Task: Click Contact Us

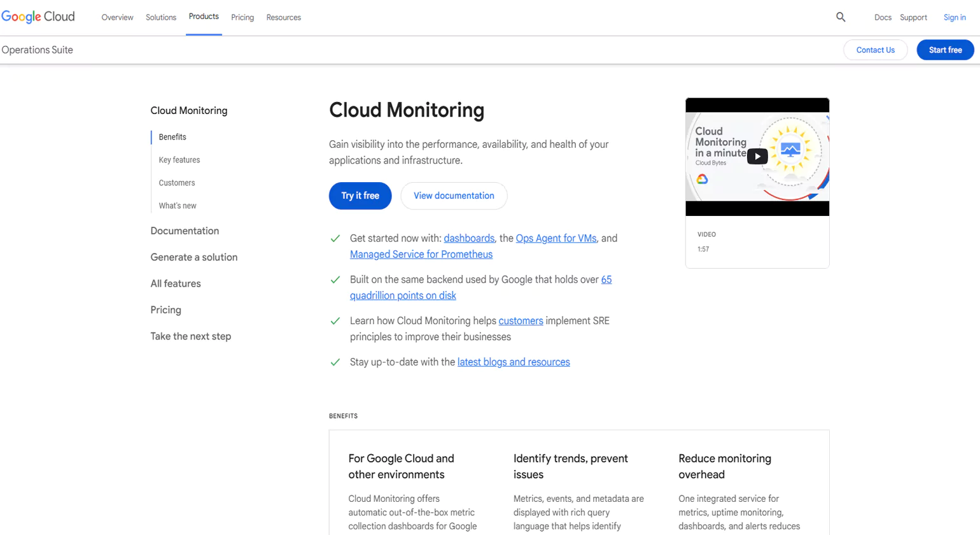Action: (875, 50)
